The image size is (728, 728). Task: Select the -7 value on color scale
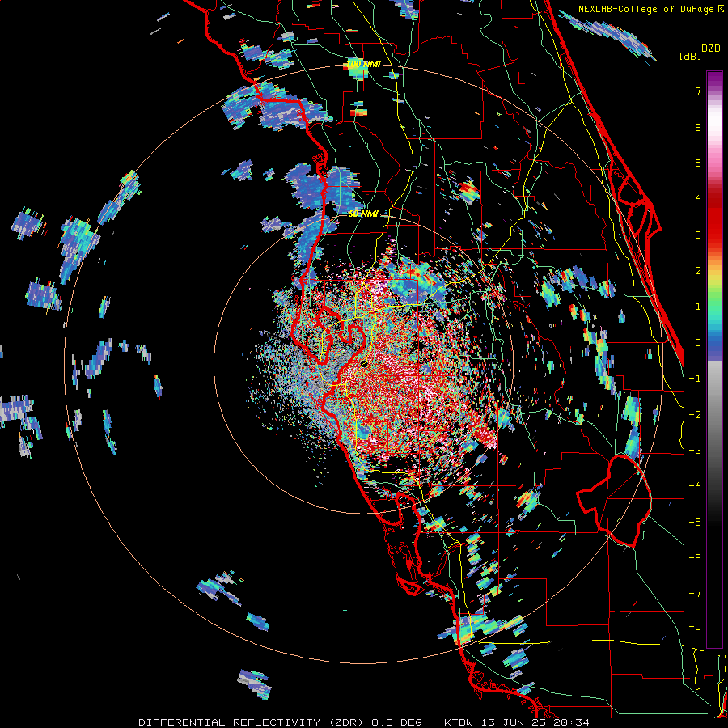coord(695,594)
